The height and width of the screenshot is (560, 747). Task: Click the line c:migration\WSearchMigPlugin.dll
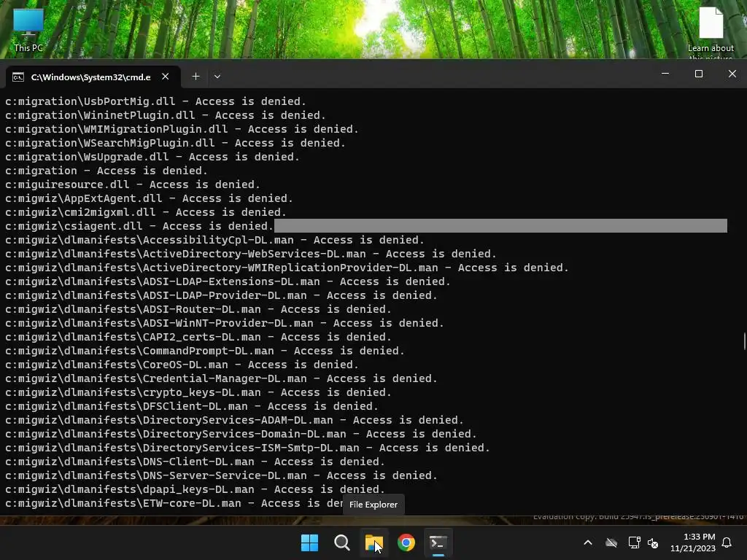175,143
